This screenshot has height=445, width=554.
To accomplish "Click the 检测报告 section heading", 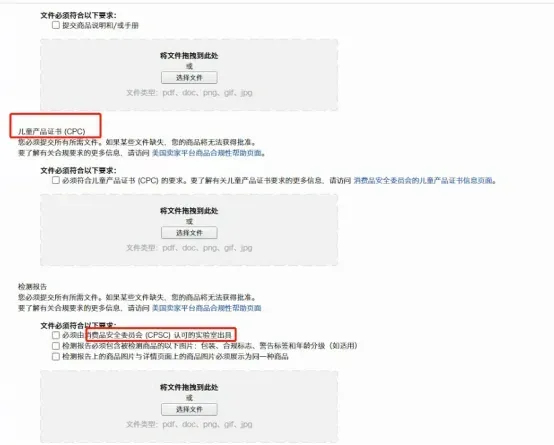I will pos(33,286).
